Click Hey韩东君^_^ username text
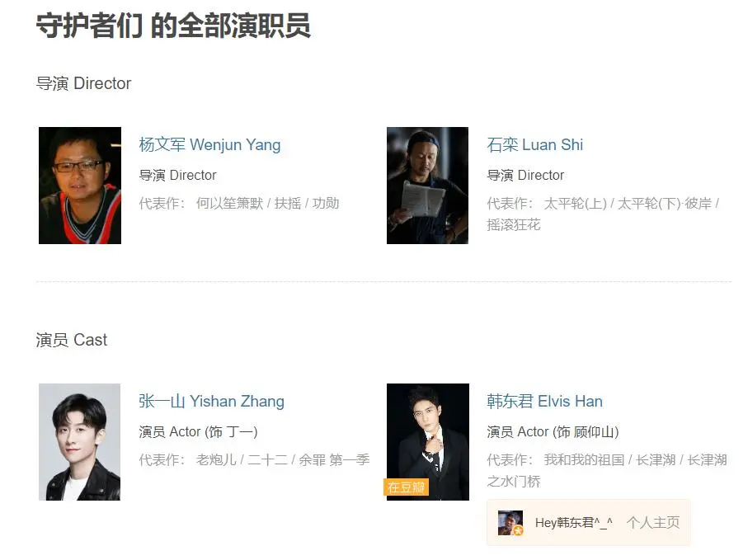 click(x=573, y=523)
